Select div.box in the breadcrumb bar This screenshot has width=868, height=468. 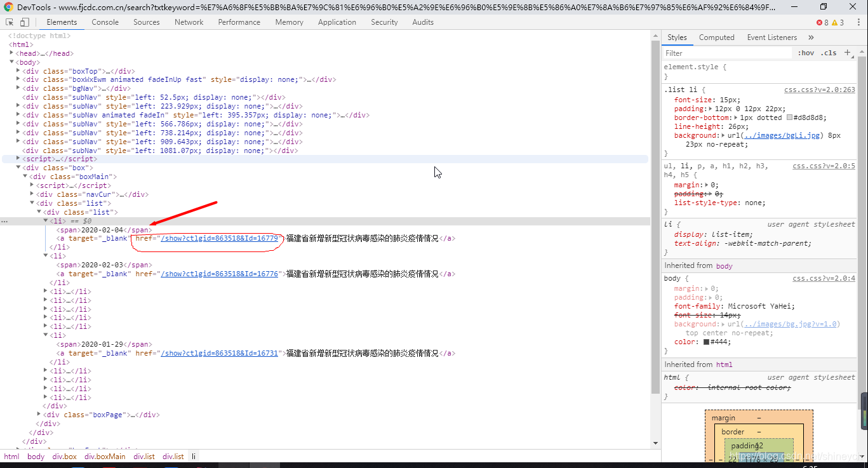[x=65, y=457]
